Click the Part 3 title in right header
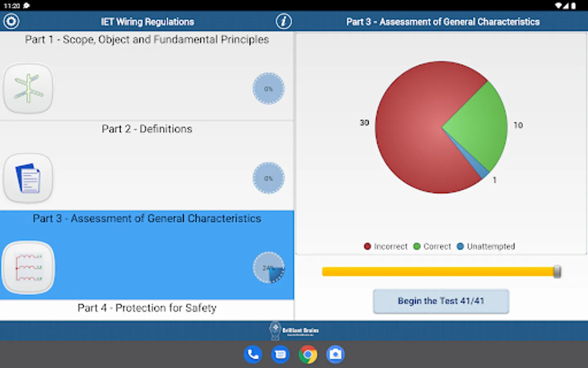588x368 pixels. click(443, 22)
